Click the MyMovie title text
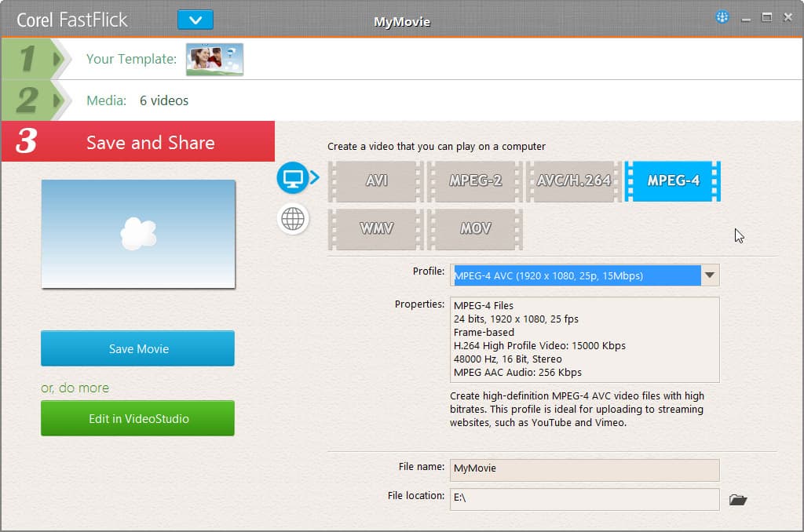This screenshot has height=532, width=804. point(402,21)
